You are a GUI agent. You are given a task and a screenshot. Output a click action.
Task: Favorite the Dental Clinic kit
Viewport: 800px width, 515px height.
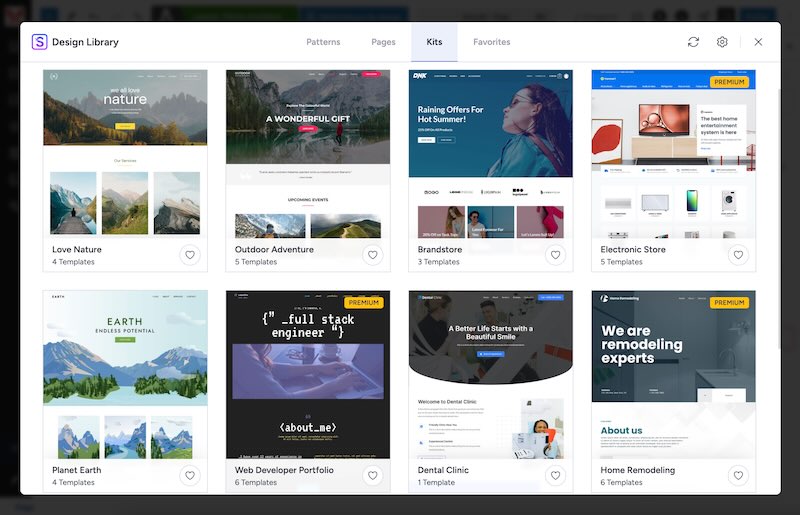[555, 476]
